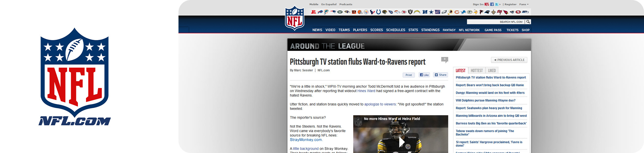Select the Philadelphia Eagles logo
Screen dimensions: 644x153
[x=444, y=12]
